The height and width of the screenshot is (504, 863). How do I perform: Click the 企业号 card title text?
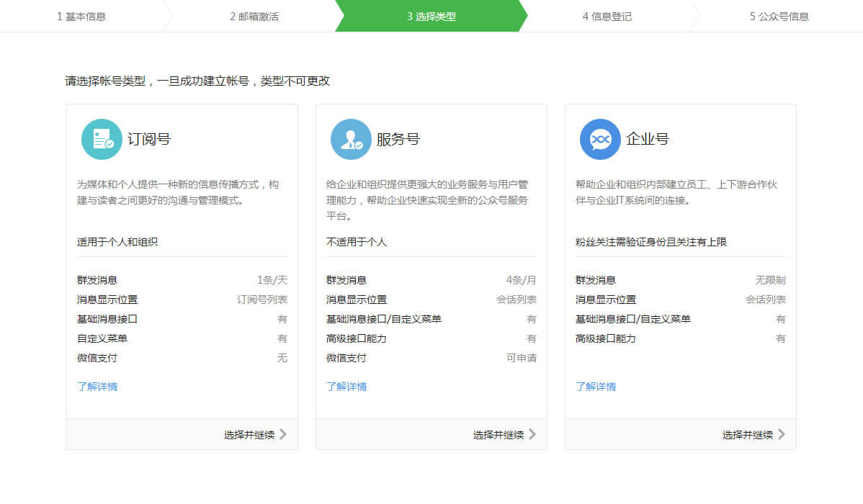coord(648,139)
